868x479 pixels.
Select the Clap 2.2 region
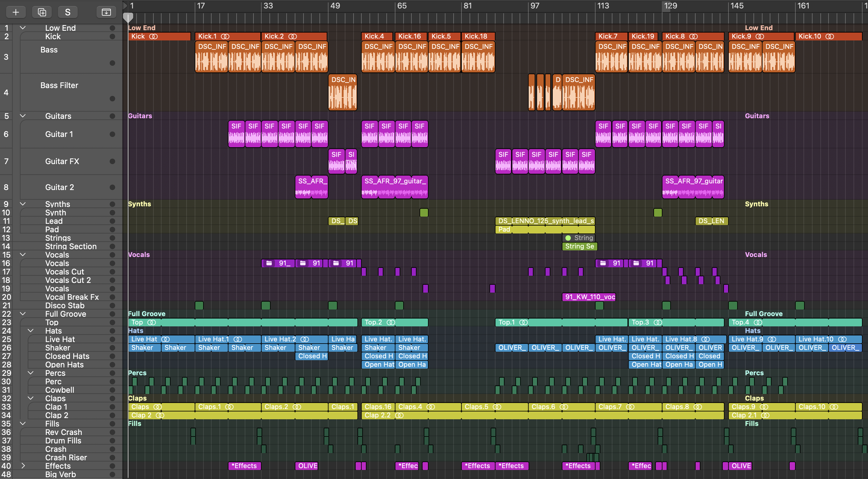pos(542,415)
